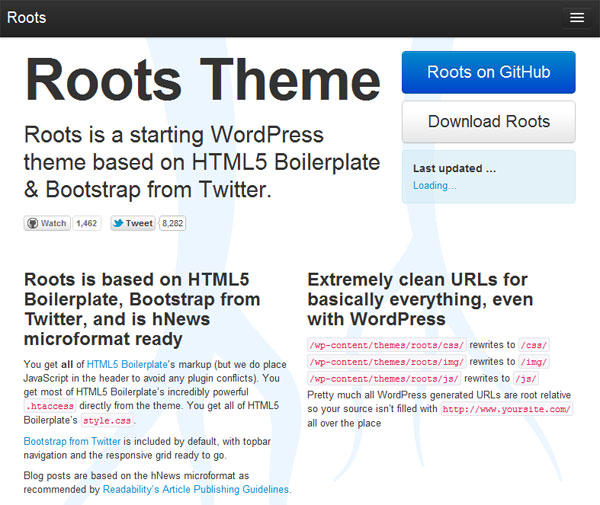Click the 'Extremely clean URLs' heading
600x505 pixels.
pyautogui.click(x=420, y=299)
